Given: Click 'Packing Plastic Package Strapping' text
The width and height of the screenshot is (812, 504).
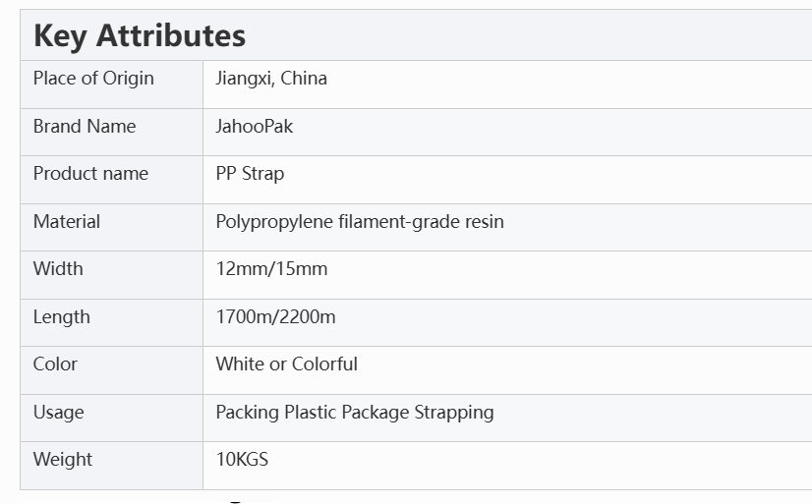Looking at the screenshot, I should [354, 413].
